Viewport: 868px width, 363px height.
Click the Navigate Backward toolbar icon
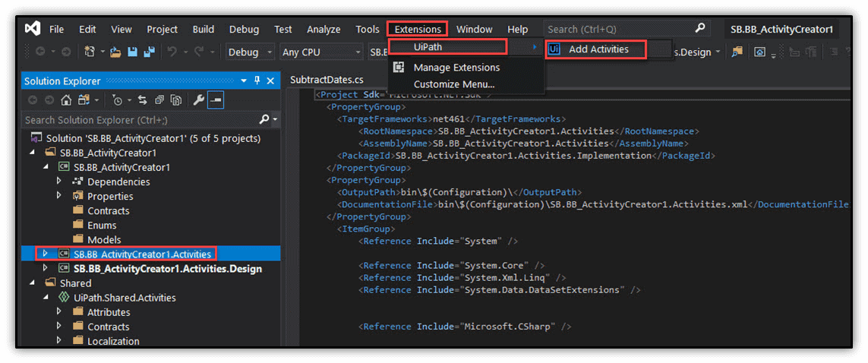click(x=39, y=52)
